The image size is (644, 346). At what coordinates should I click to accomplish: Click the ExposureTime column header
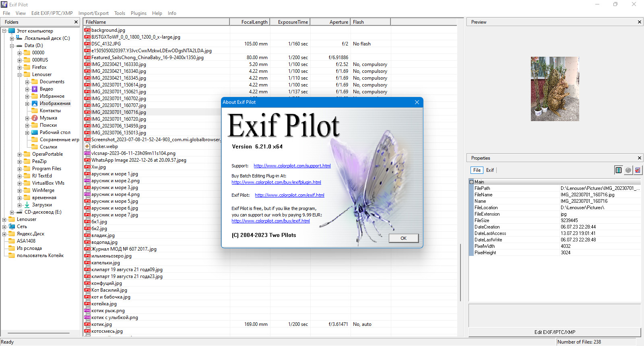coord(290,22)
